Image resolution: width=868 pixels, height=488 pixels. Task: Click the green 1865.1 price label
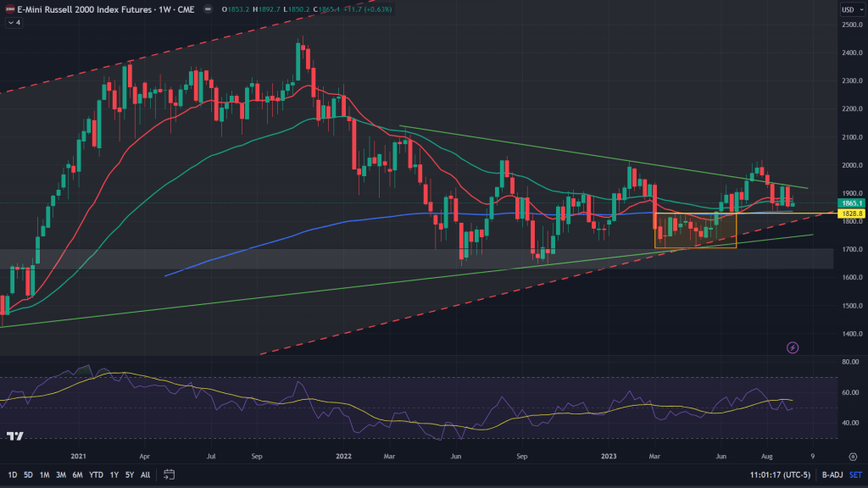850,203
